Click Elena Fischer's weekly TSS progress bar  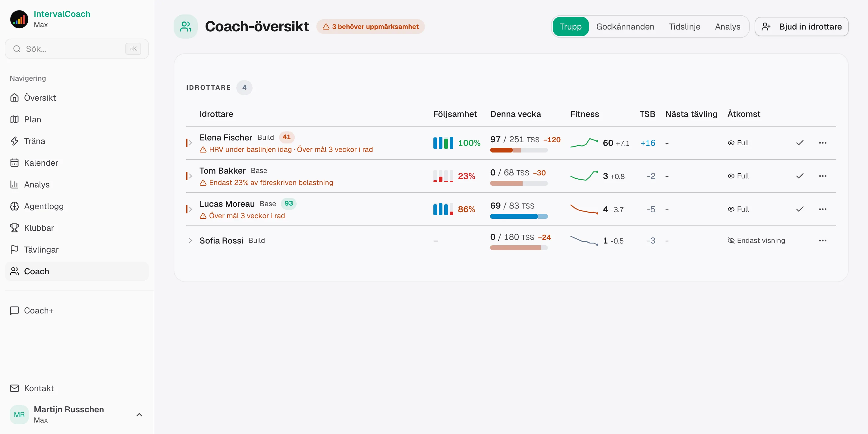pyautogui.click(x=519, y=150)
